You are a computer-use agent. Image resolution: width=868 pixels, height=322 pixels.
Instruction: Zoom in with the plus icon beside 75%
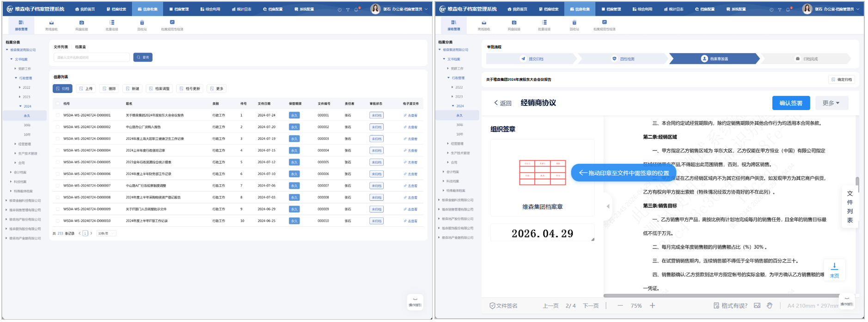[652, 305]
